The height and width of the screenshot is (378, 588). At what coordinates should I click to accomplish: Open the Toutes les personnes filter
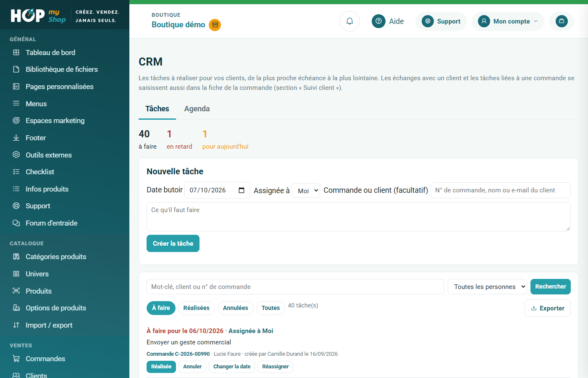[x=487, y=286]
